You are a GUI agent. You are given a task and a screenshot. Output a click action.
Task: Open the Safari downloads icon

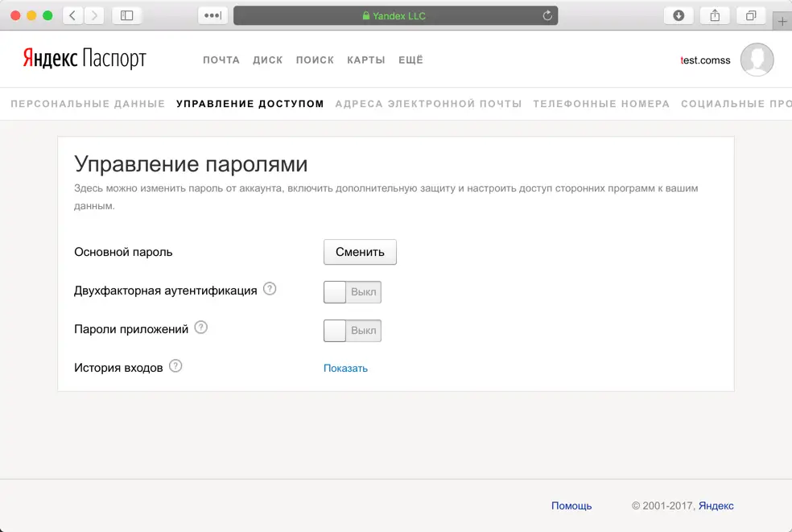click(x=679, y=15)
